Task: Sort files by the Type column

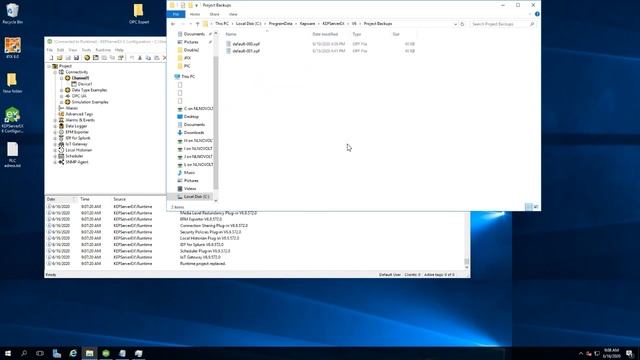Action: coord(357,34)
